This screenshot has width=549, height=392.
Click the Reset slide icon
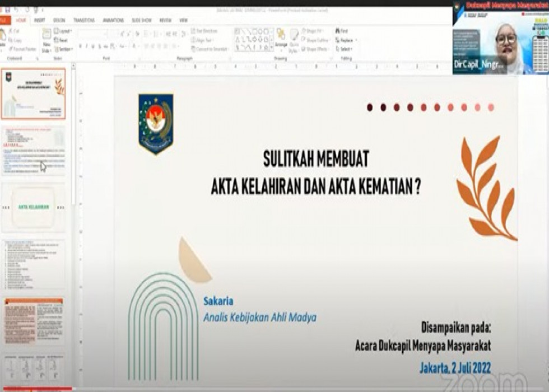(62, 40)
